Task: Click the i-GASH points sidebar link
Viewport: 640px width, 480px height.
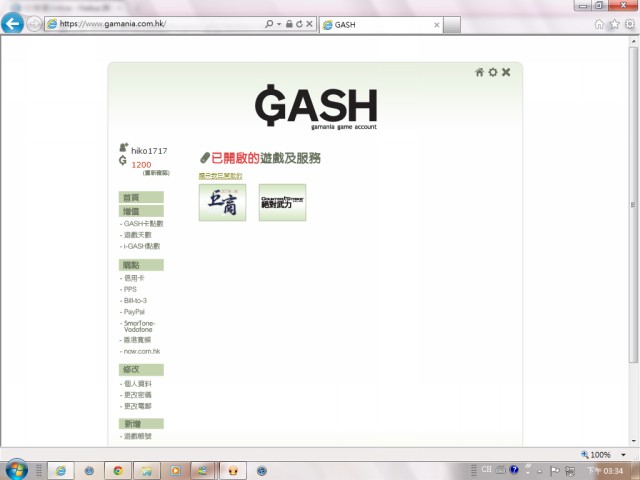Action: click(x=141, y=246)
